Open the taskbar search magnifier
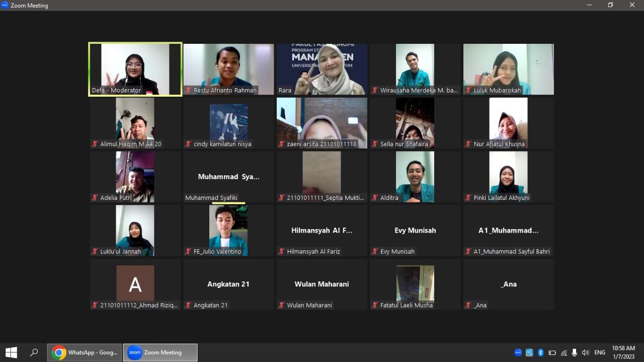The height and width of the screenshot is (362, 644). tap(34, 352)
